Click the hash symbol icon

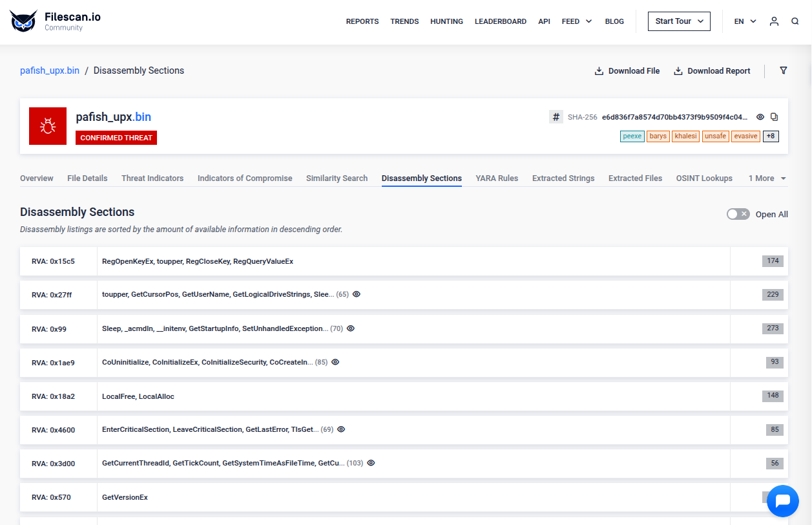[x=556, y=117]
